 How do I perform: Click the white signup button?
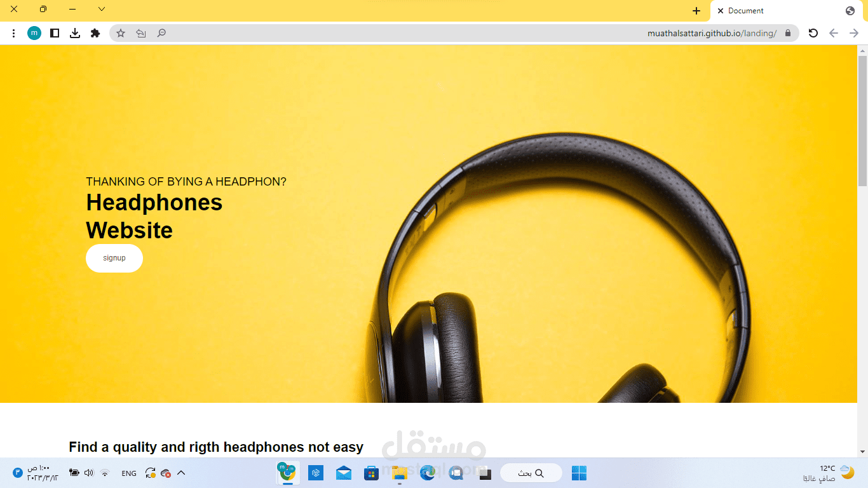(114, 258)
